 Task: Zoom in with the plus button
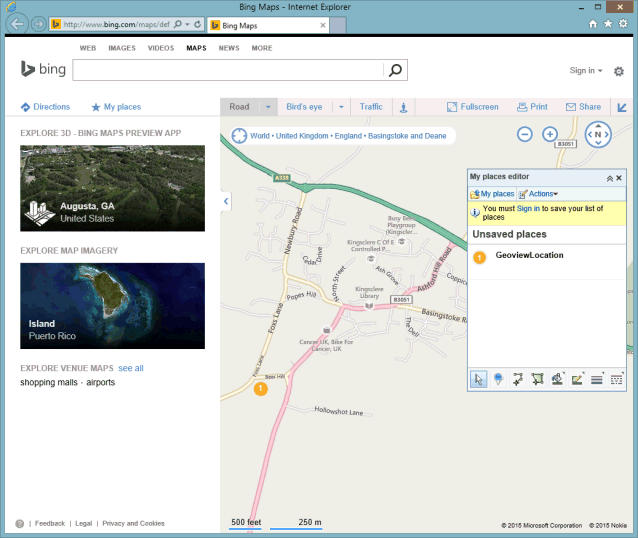click(x=550, y=134)
